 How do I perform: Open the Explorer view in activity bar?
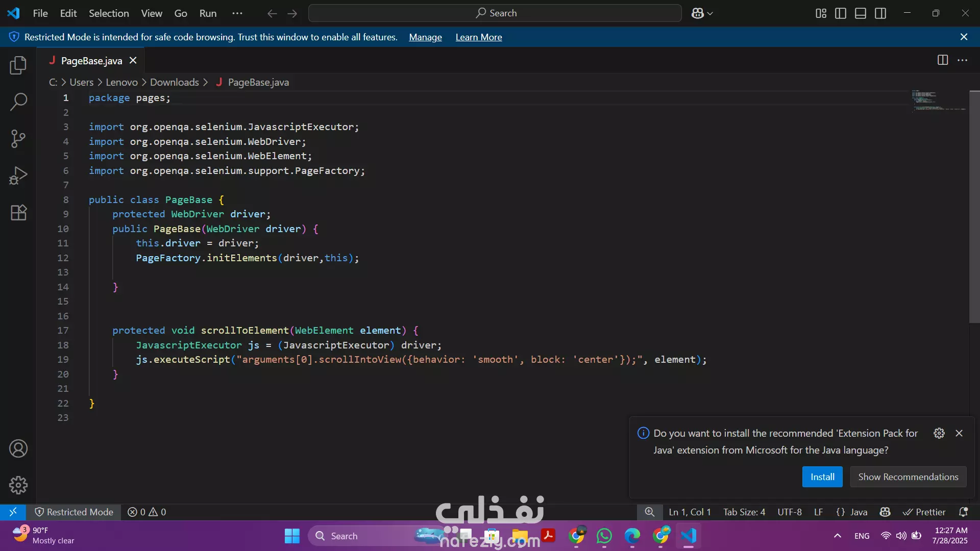click(x=18, y=65)
